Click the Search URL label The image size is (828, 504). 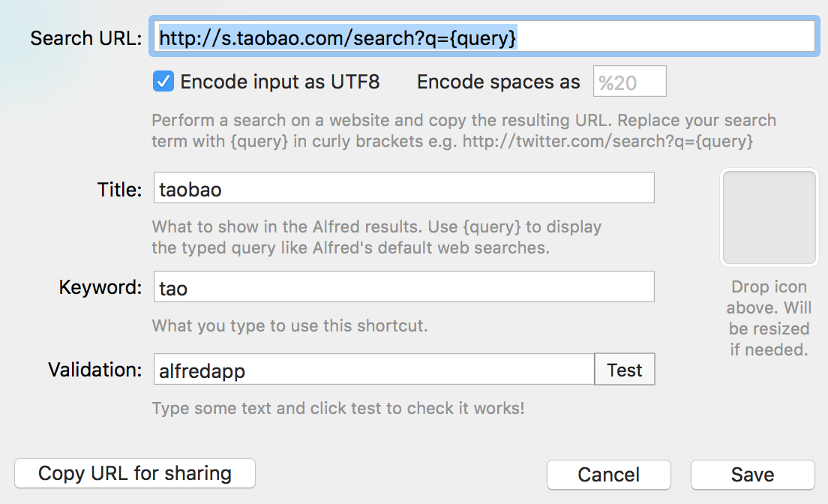tap(85, 38)
